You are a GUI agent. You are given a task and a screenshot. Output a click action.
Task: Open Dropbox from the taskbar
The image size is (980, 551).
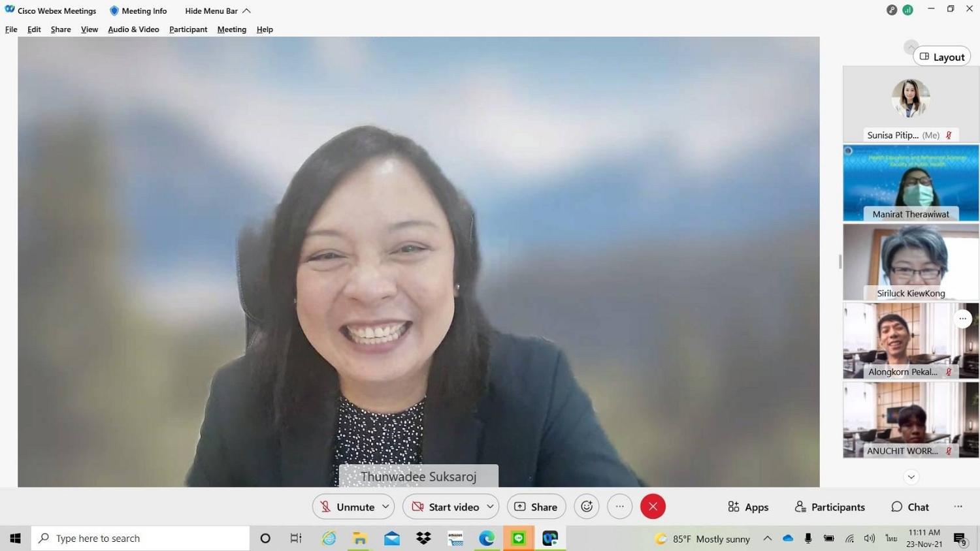[x=423, y=538]
